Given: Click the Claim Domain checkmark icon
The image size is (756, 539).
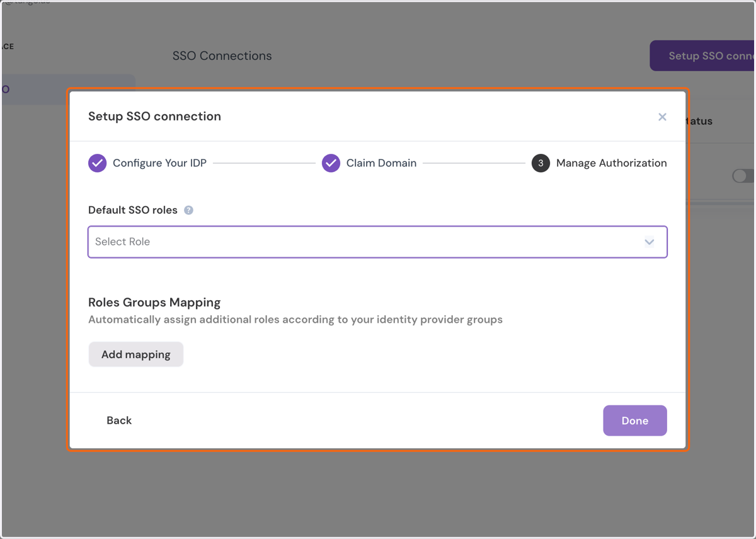Looking at the screenshot, I should [331, 163].
